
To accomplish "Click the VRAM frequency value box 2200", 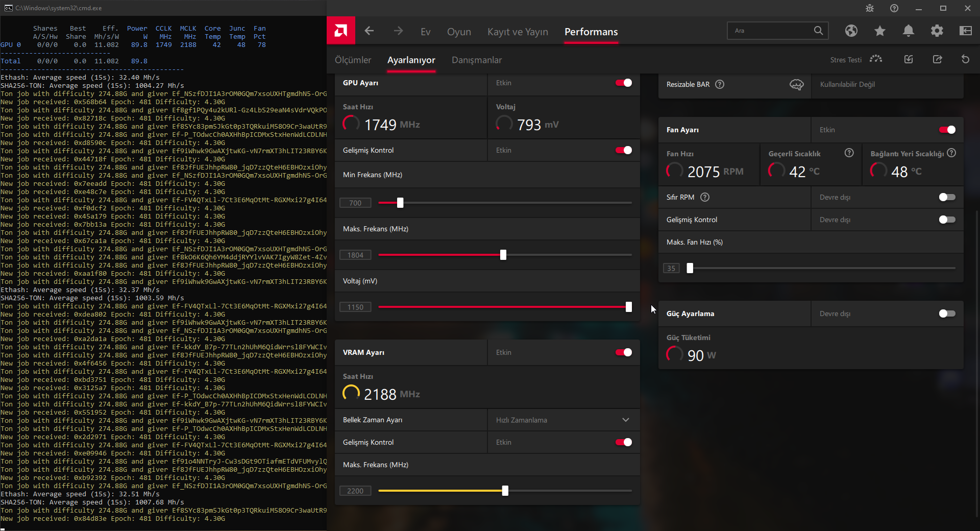I will pyautogui.click(x=355, y=491).
